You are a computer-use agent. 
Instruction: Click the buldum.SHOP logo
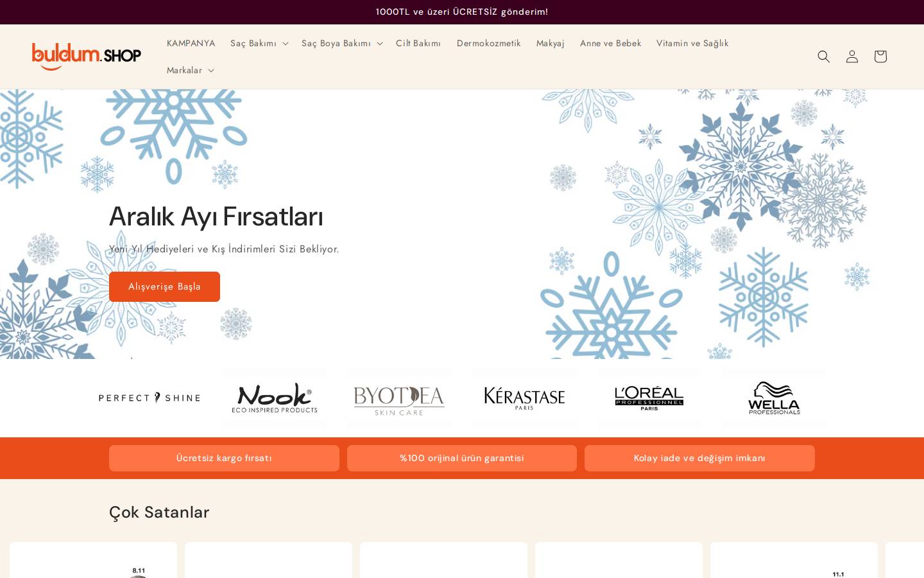87,57
